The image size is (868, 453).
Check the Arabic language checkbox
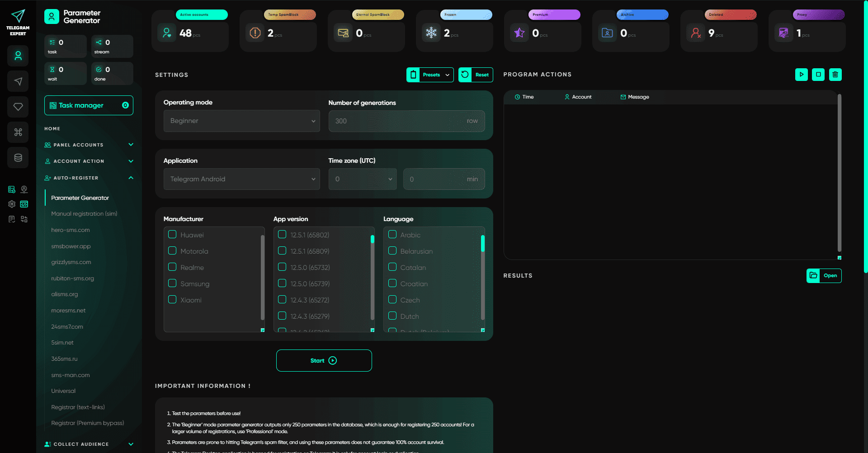point(392,235)
